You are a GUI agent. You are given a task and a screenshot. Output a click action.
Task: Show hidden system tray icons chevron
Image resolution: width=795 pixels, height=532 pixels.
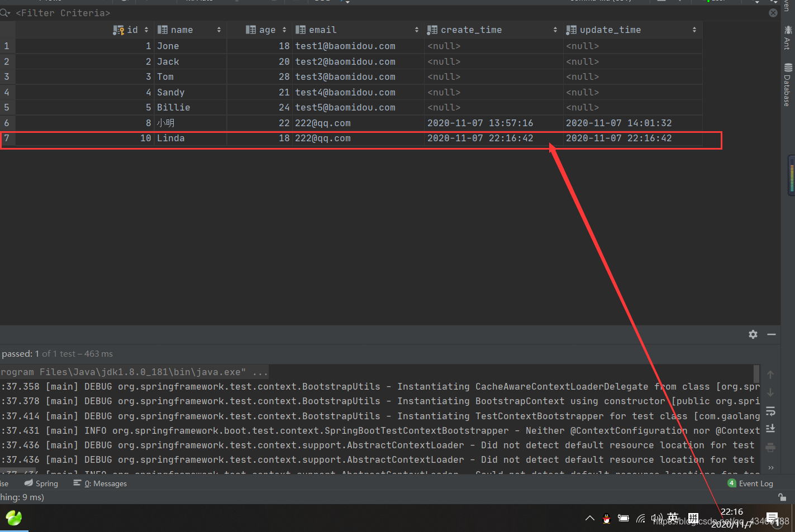pos(589,518)
